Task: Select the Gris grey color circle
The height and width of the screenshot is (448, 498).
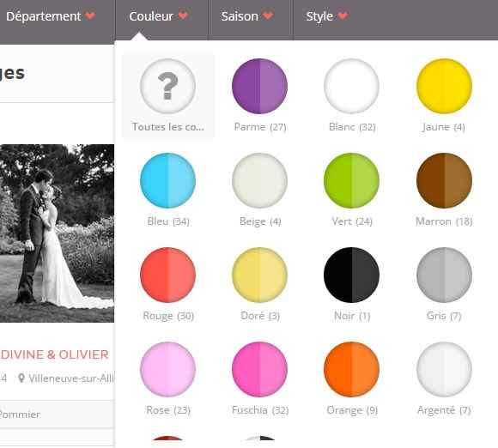Action: point(444,275)
